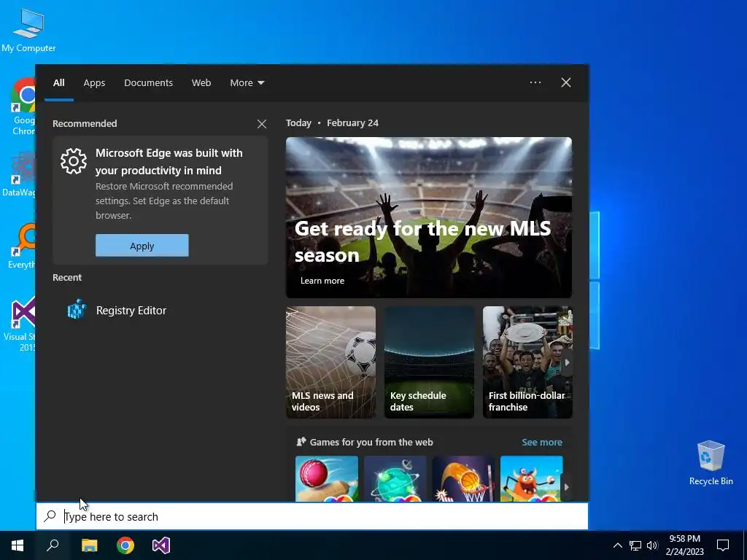Open the planet game thumbnail
This screenshot has width=747, height=560.
tap(395, 478)
